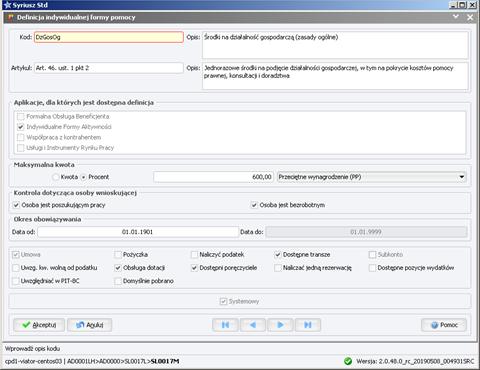The width and height of the screenshot is (480, 370).
Task: Disable the Obsługa dotacji checkbox
Action: point(118,268)
